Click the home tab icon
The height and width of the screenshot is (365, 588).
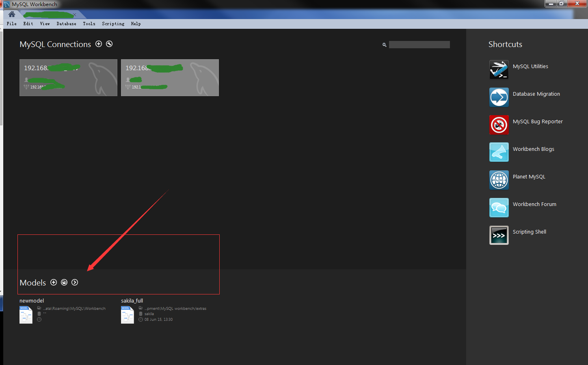pos(12,14)
